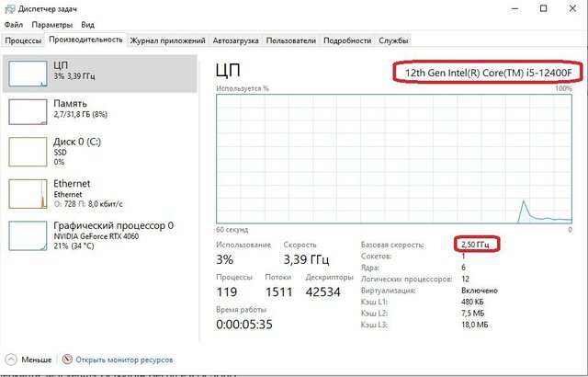
Task: Open the Вид menu
Action: (87, 26)
